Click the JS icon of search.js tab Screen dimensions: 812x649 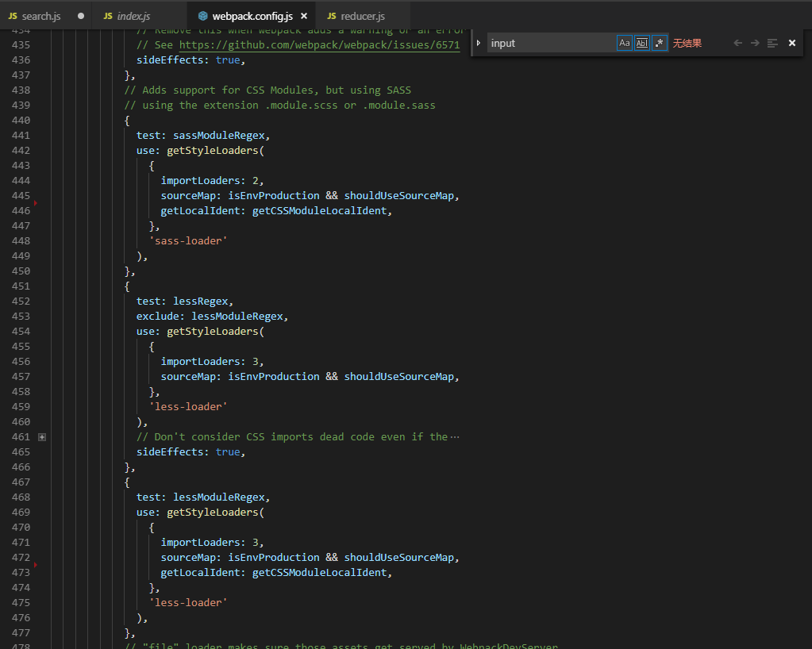click(13, 16)
